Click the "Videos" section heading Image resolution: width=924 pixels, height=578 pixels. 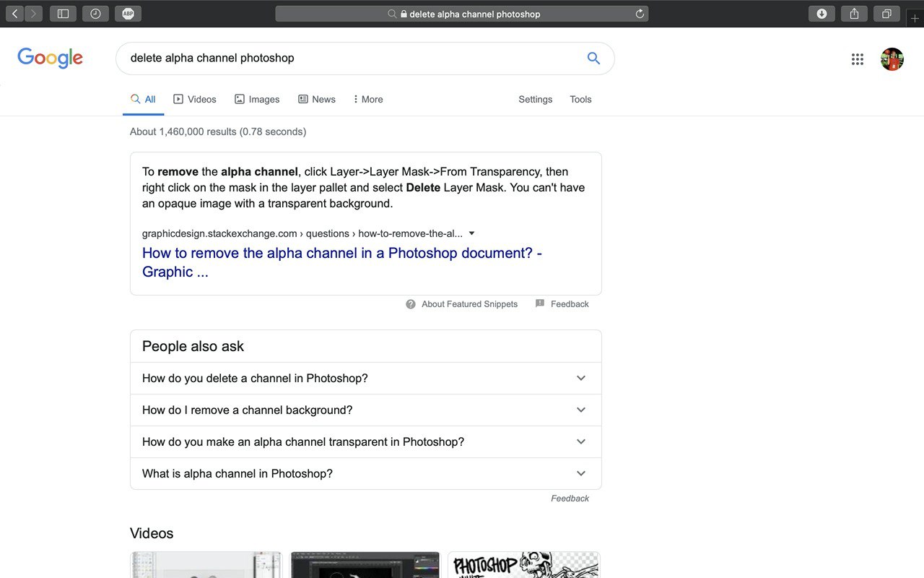pos(152,533)
